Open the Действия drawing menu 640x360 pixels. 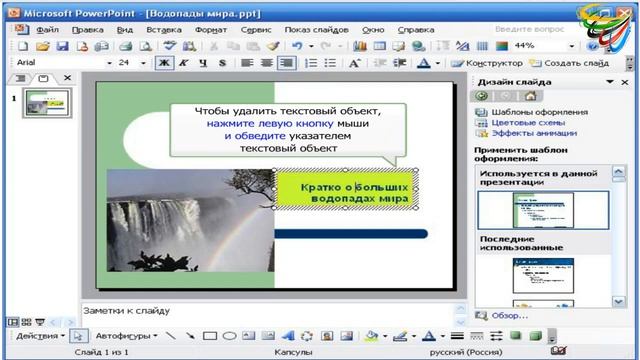click(40, 336)
